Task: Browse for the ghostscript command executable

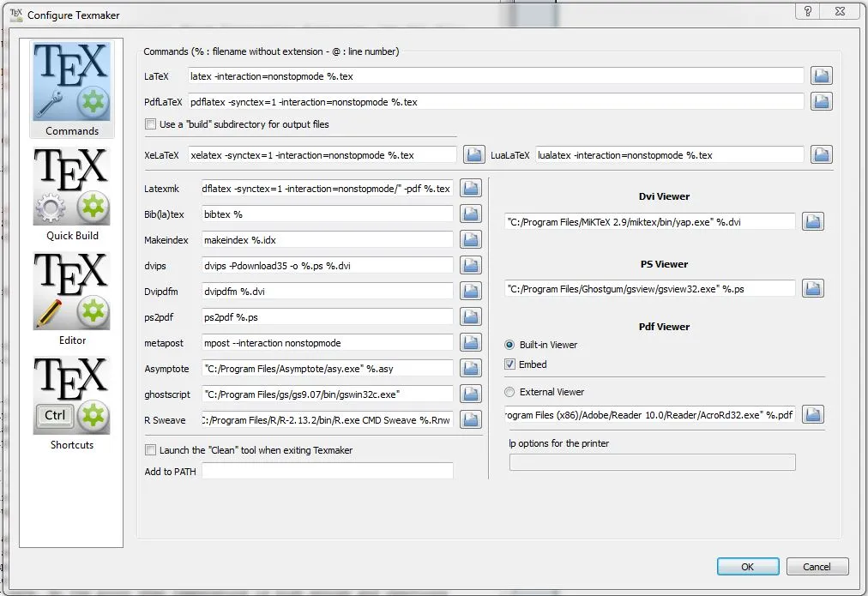Action: tap(471, 394)
